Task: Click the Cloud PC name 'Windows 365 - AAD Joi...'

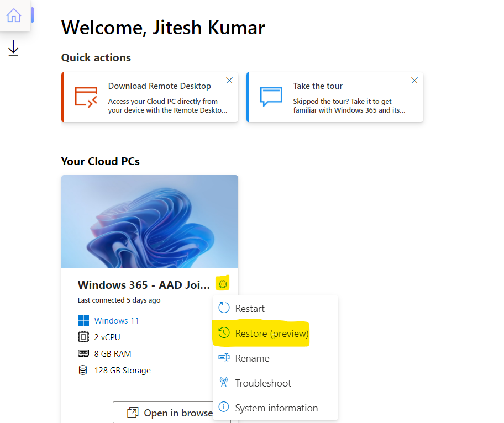Action: pyautogui.click(x=144, y=285)
